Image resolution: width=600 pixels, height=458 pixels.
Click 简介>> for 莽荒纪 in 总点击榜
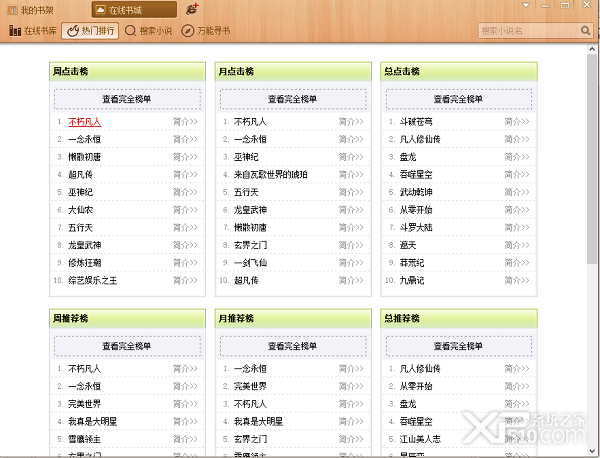click(x=517, y=263)
